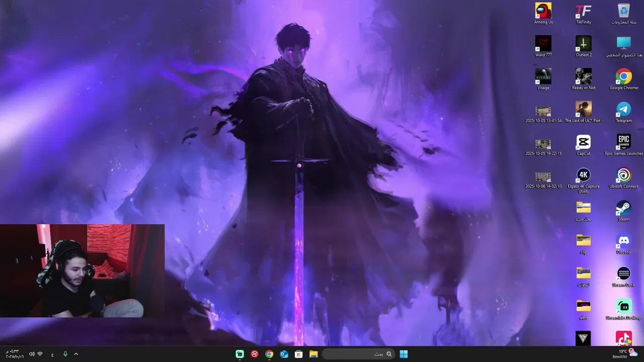Open the Google Chrome desktop shortcut
This screenshot has width=644, height=362.
pos(624,79)
